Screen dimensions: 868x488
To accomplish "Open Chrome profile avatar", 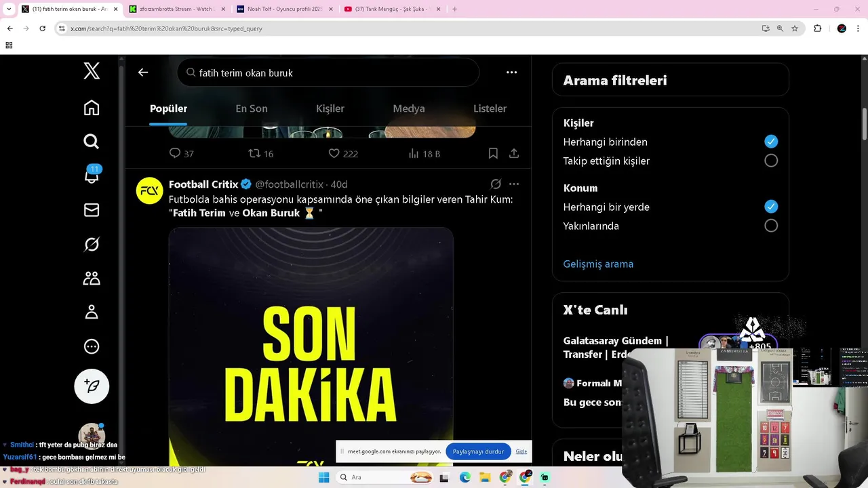I will pos(842,28).
